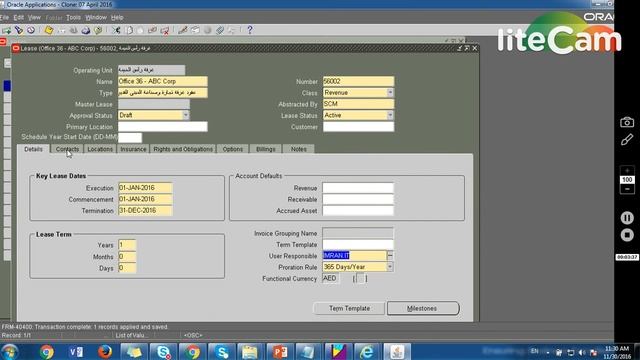Open User Responsible list of values button
The height and width of the screenshot is (360, 640).
click(390, 256)
